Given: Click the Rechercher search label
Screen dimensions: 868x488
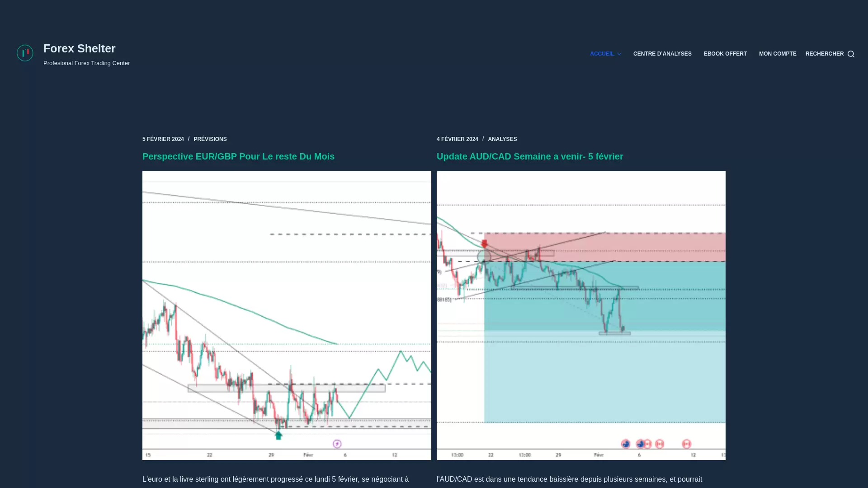Looking at the screenshot, I should (824, 54).
